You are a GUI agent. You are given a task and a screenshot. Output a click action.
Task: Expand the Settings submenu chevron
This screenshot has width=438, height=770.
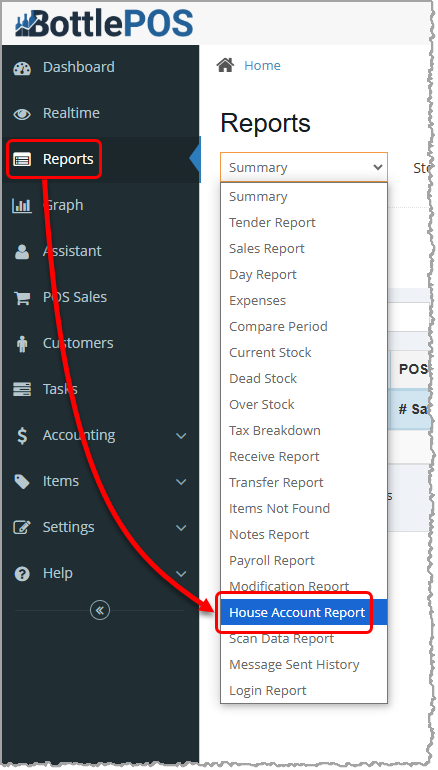(181, 528)
